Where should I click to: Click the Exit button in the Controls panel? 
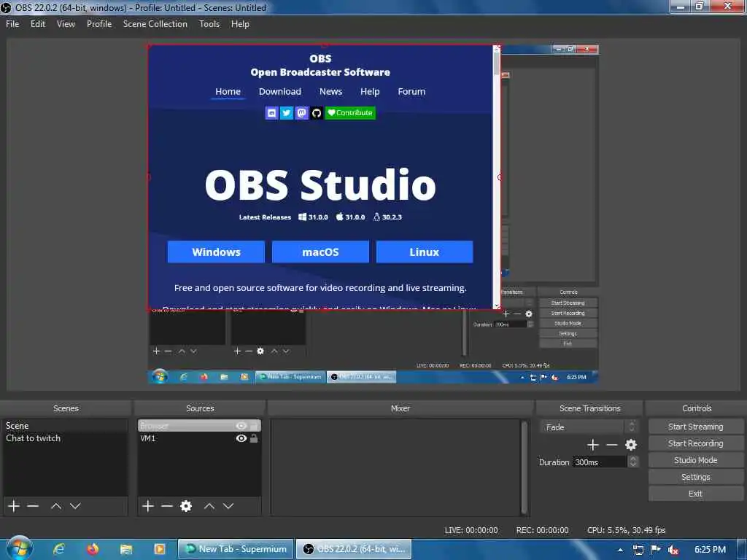[695, 494]
